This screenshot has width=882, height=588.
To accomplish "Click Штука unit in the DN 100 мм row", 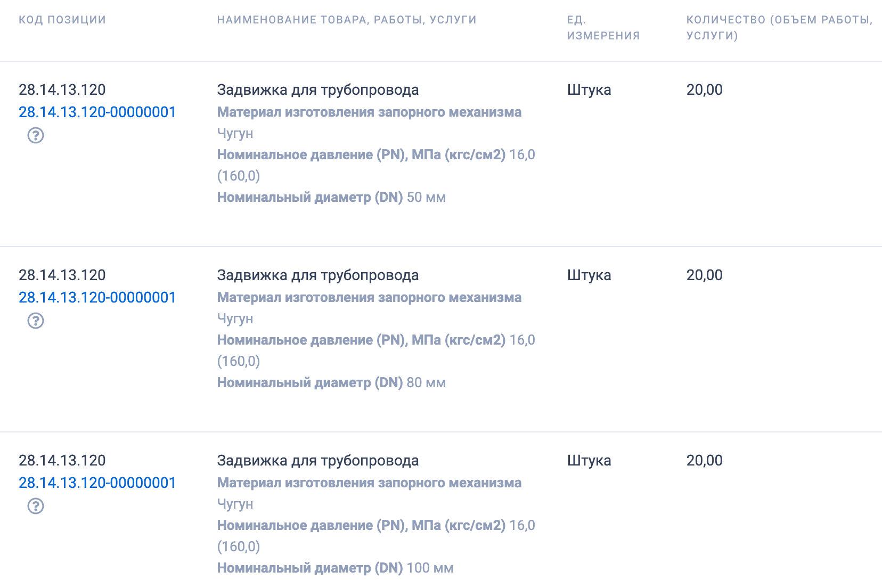I will click(x=589, y=460).
